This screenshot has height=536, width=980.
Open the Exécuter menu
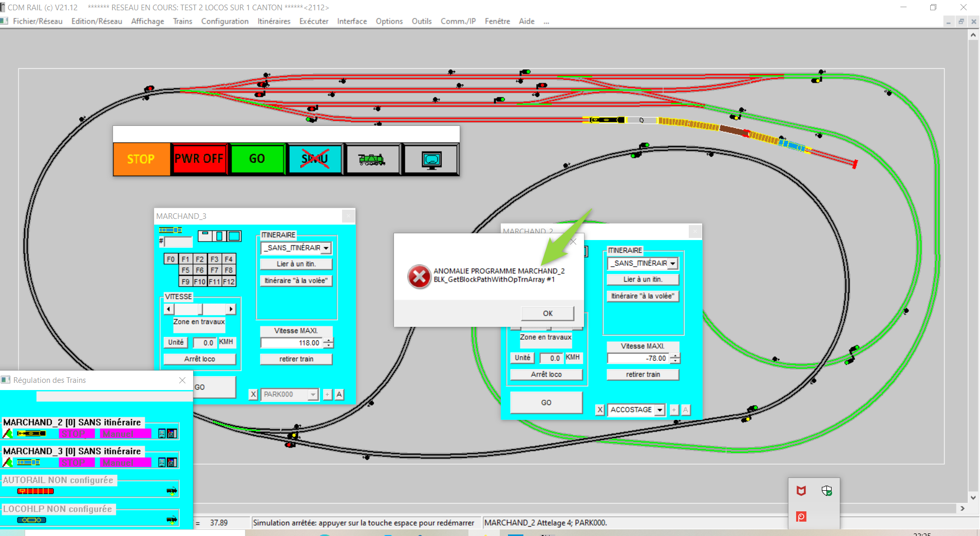click(314, 21)
